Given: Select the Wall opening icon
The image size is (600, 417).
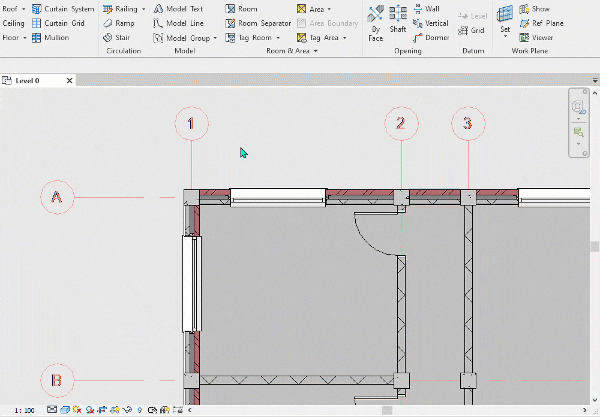Looking at the screenshot, I should point(417,9).
